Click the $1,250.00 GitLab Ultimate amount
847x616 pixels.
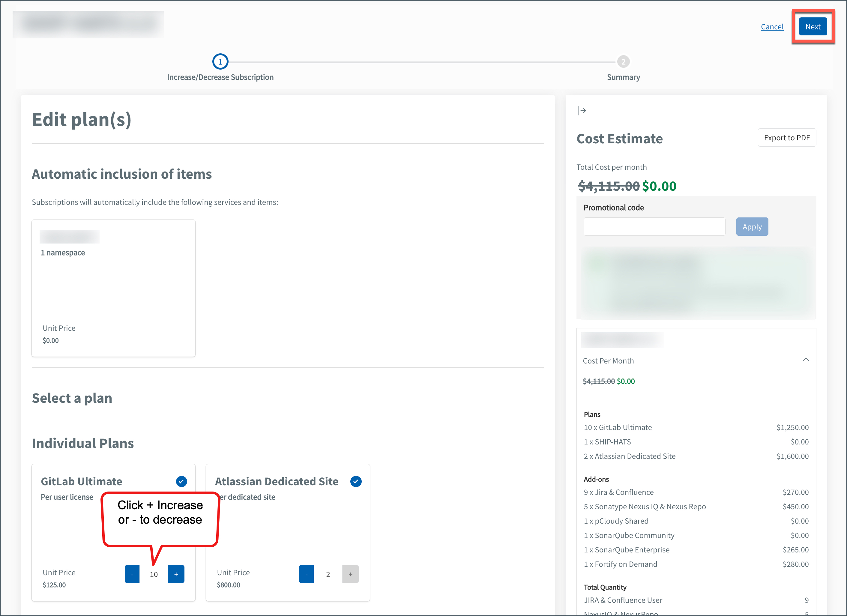coord(792,427)
